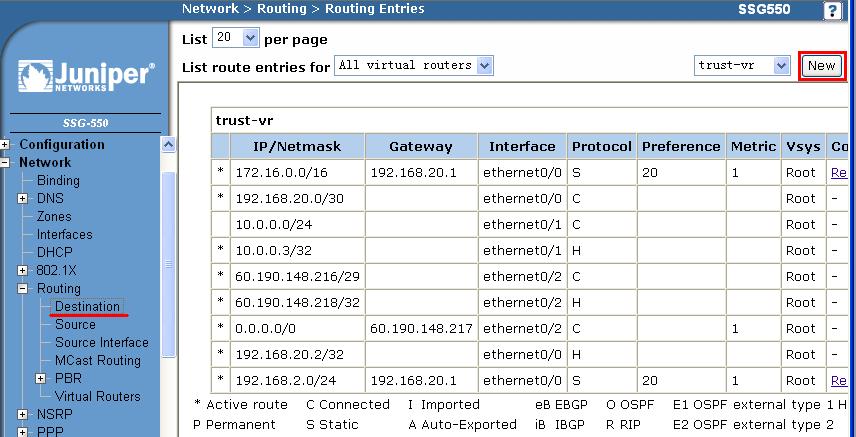This screenshot has height=437, width=856.
Task: Open the trust-vr router dropdown
Action: tap(742, 66)
